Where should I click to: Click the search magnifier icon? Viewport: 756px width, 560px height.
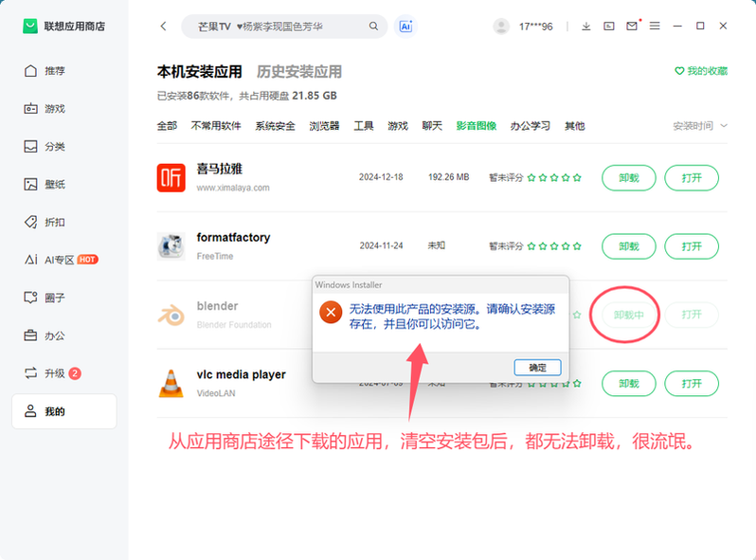click(x=373, y=26)
